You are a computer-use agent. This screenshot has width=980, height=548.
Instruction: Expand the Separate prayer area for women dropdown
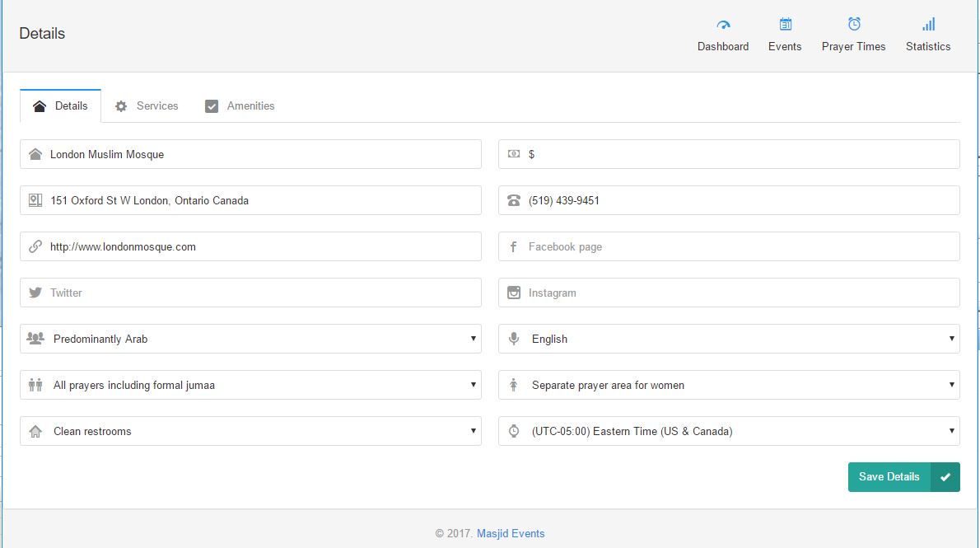pyautogui.click(x=729, y=385)
